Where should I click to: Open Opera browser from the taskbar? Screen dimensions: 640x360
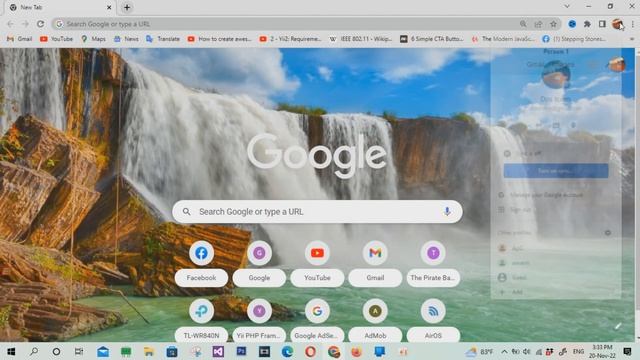310,351
